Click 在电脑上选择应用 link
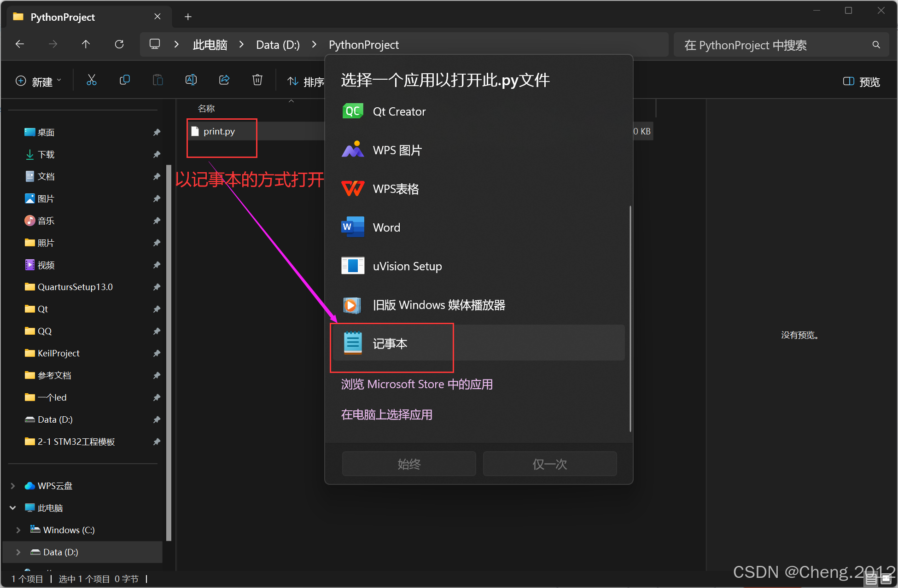Viewport: 898px width, 588px height. (x=386, y=414)
